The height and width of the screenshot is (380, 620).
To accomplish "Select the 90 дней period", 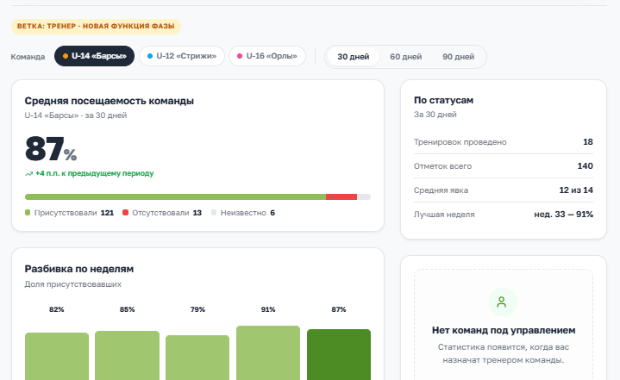I will coord(458,57).
